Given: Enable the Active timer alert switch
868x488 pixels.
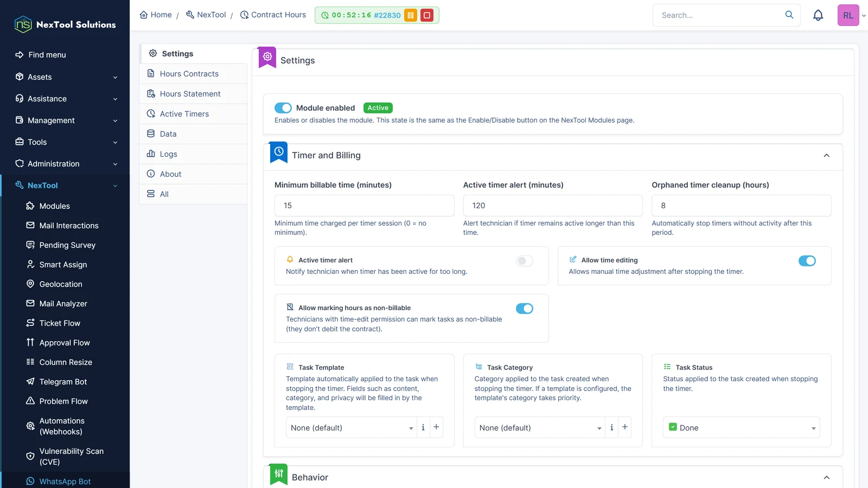Looking at the screenshot, I should pyautogui.click(x=525, y=261).
